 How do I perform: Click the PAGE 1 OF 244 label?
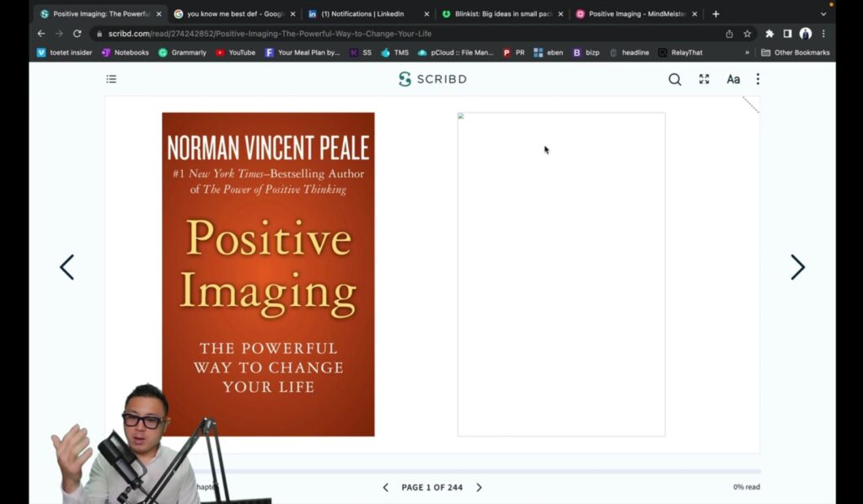[432, 487]
